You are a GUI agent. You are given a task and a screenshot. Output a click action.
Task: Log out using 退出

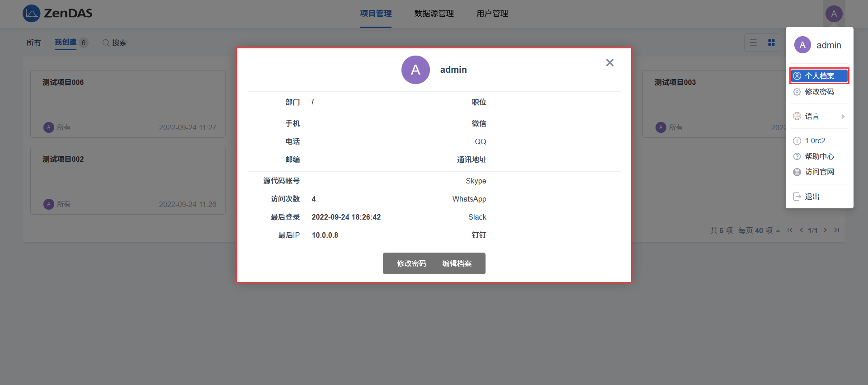pyautogui.click(x=812, y=197)
